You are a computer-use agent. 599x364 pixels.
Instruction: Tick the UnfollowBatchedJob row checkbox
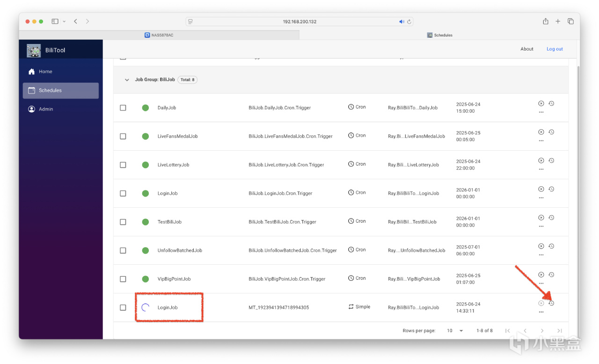(123, 250)
